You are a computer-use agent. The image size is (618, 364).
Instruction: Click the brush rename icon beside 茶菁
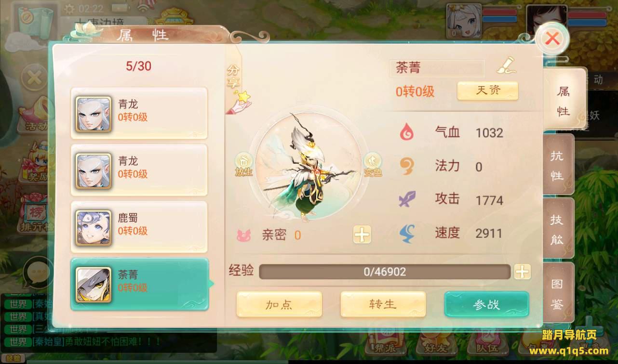tap(506, 65)
